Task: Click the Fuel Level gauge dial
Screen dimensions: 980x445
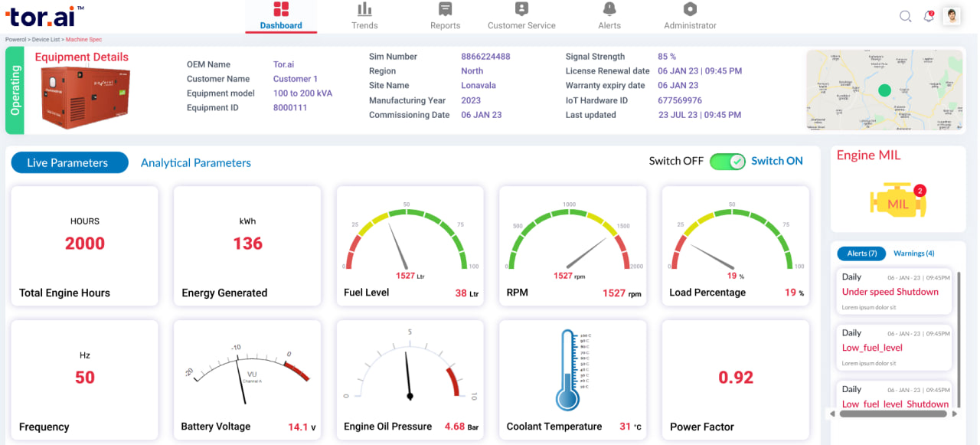Action: coord(407,237)
